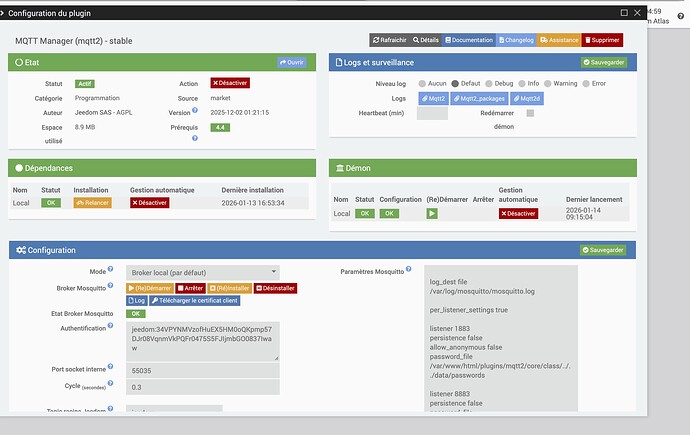Save the Logs et surveillance settings
690x435 pixels.
tap(604, 62)
